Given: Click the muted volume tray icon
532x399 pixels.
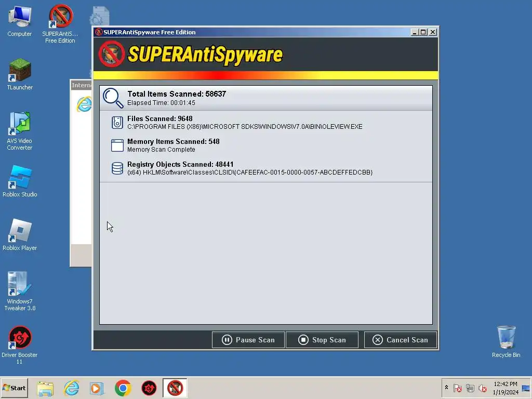Looking at the screenshot, I should coord(482,388).
